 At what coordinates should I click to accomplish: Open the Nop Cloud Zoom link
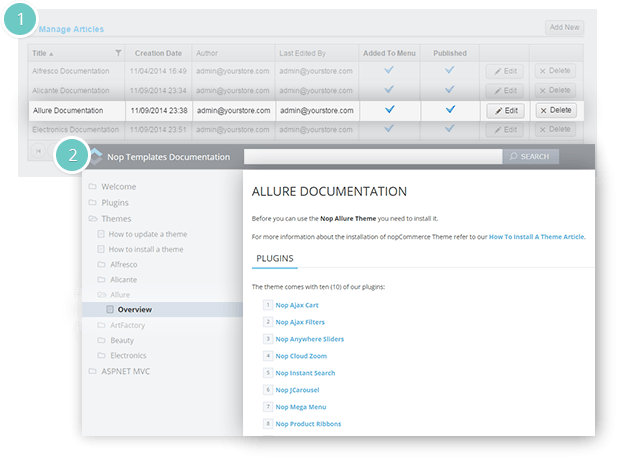(x=301, y=356)
